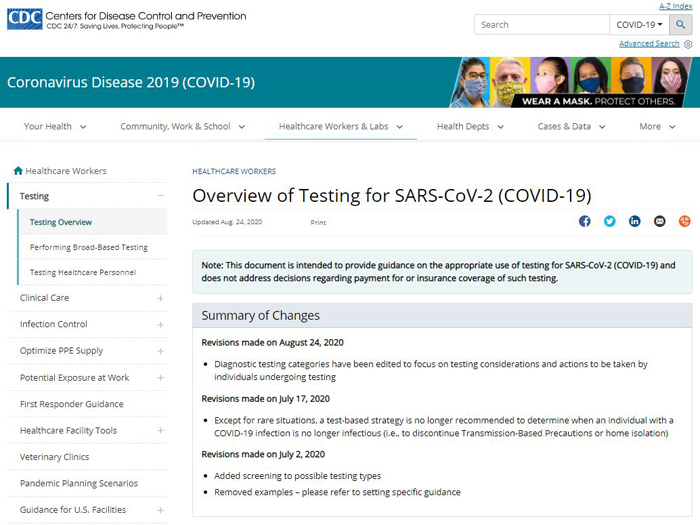
Task: Click the Healthcare Workers home icon
Action: coord(18,171)
